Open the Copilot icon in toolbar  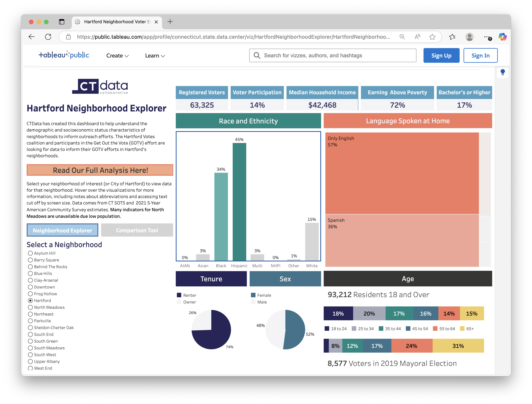tap(502, 37)
